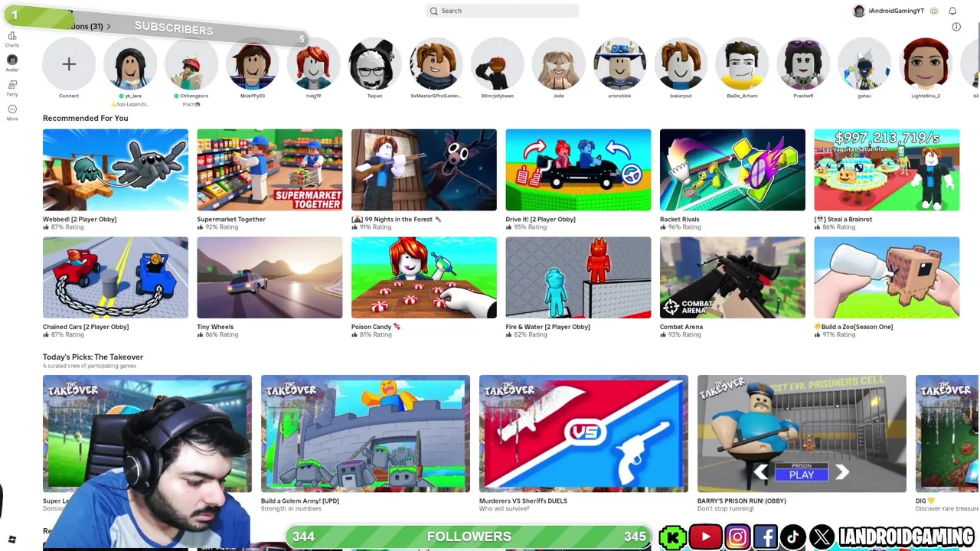Click Recommended For You heading

point(86,119)
